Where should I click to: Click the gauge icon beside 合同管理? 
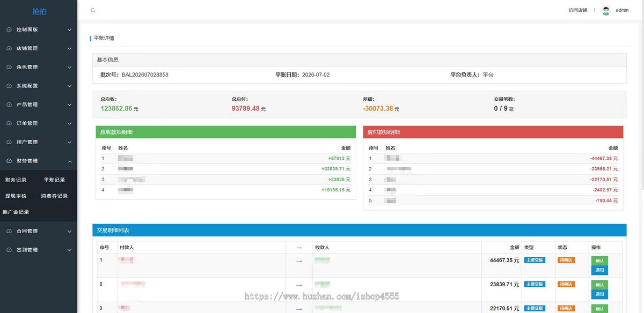tap(9, 231)
